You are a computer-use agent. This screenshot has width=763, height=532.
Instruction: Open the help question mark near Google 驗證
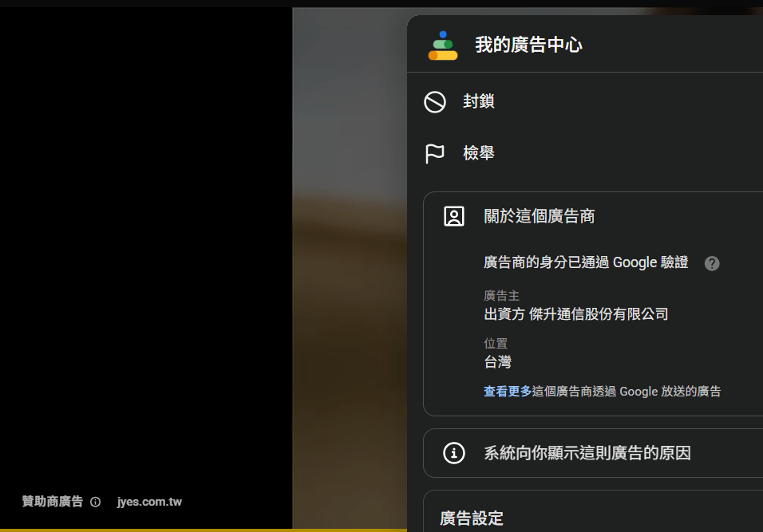coord(712,263)
